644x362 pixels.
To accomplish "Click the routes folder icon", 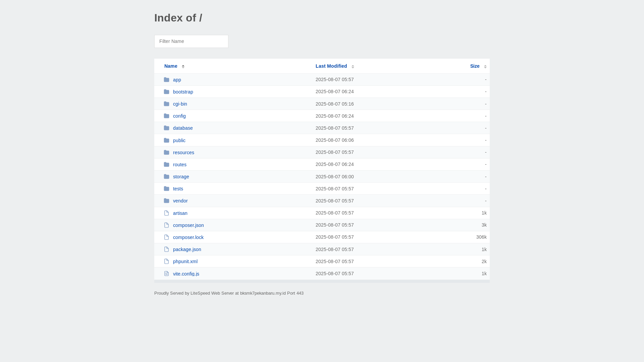I will coord(166,165).
